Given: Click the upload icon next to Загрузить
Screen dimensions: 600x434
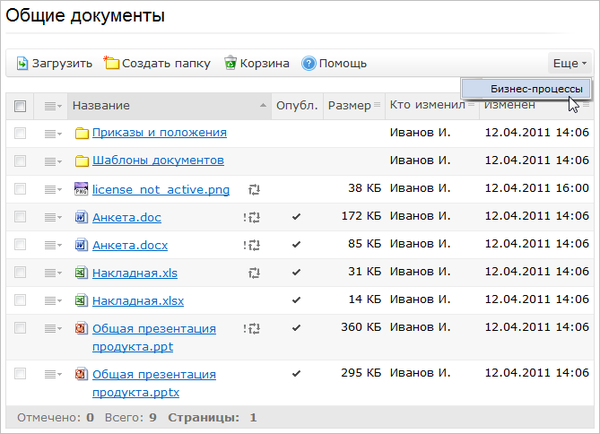Looking at the screenshot, I should 22,64.
